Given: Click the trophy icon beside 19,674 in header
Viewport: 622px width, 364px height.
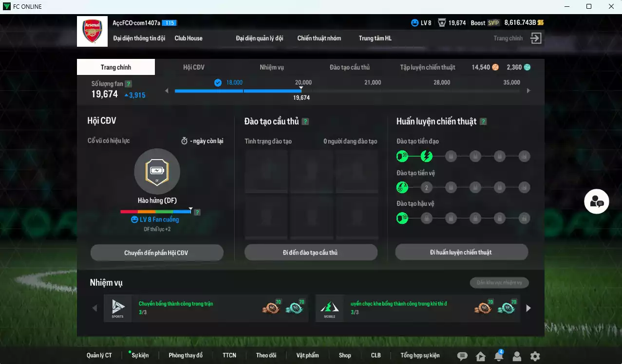Looking at the screenshot, I should click(442, 23).
